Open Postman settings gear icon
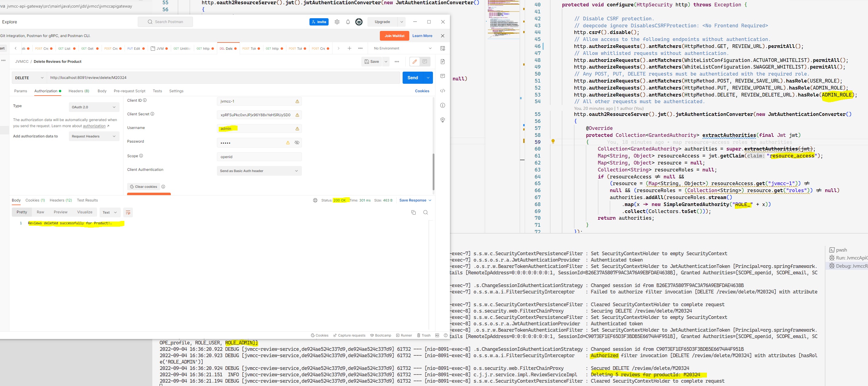The height and width of the screenshot is (386, 868). (337, 22)
